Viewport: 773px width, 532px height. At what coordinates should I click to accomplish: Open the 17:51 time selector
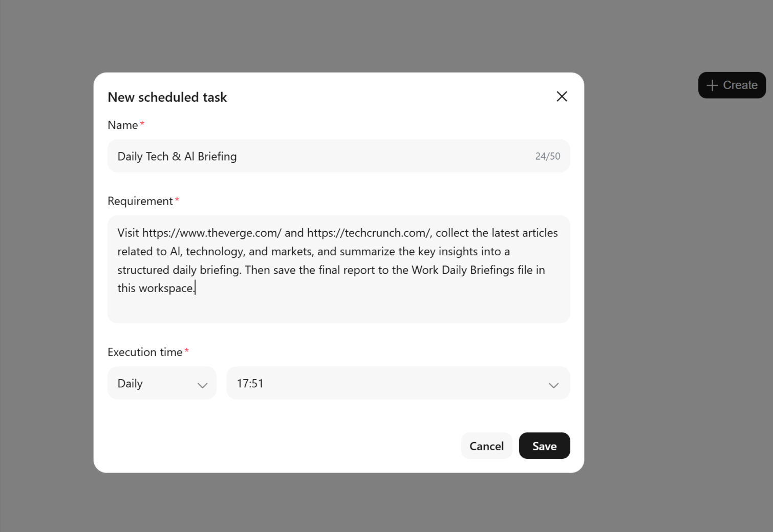point(398,383)
